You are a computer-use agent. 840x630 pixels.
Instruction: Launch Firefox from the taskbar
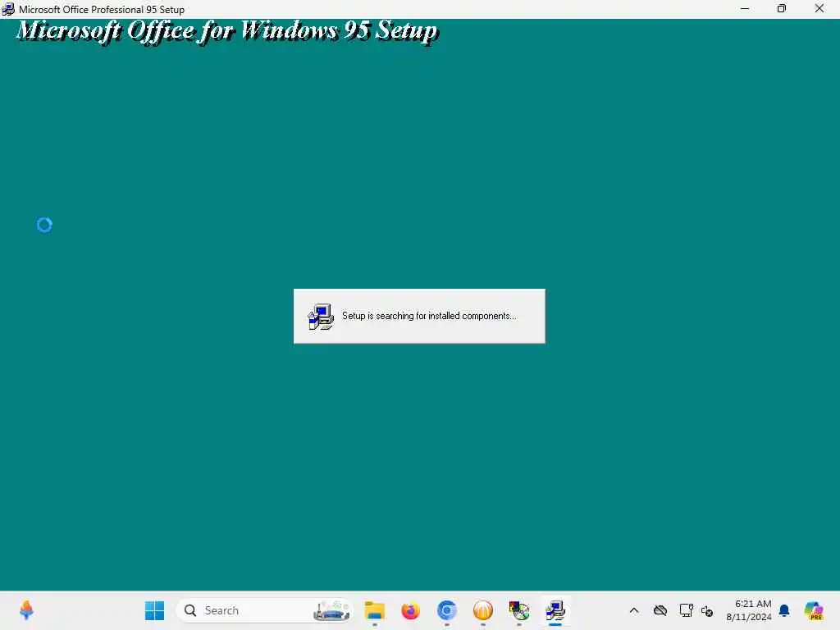410,610
